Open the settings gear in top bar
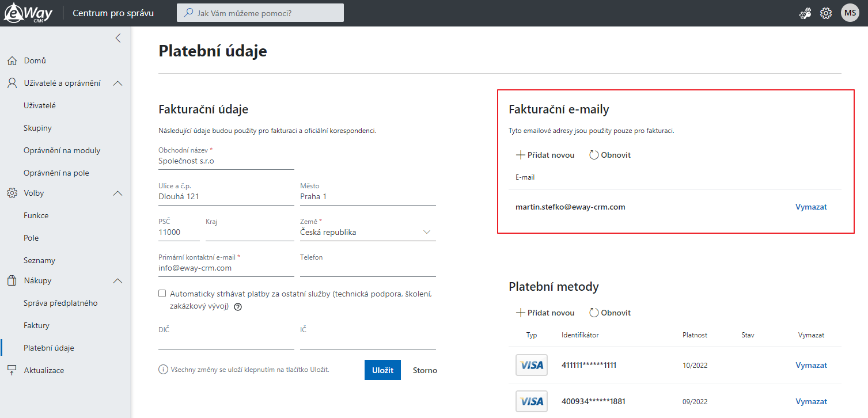This screenshot has width=868, height=418. [826, 13]
